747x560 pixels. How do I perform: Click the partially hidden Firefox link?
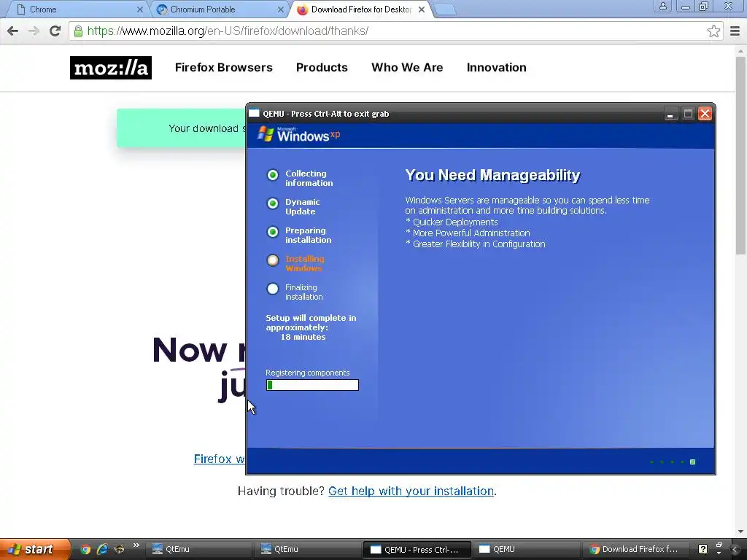[219, 459]
